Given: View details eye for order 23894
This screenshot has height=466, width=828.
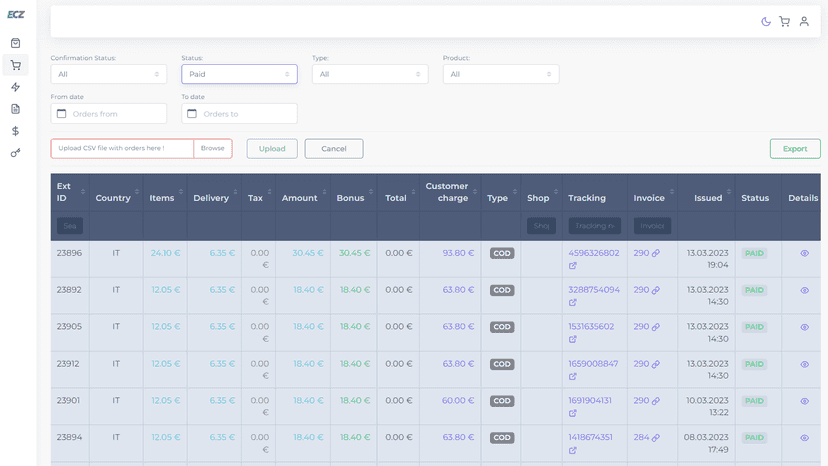Looking at the screenshot, I should (804, 437).
